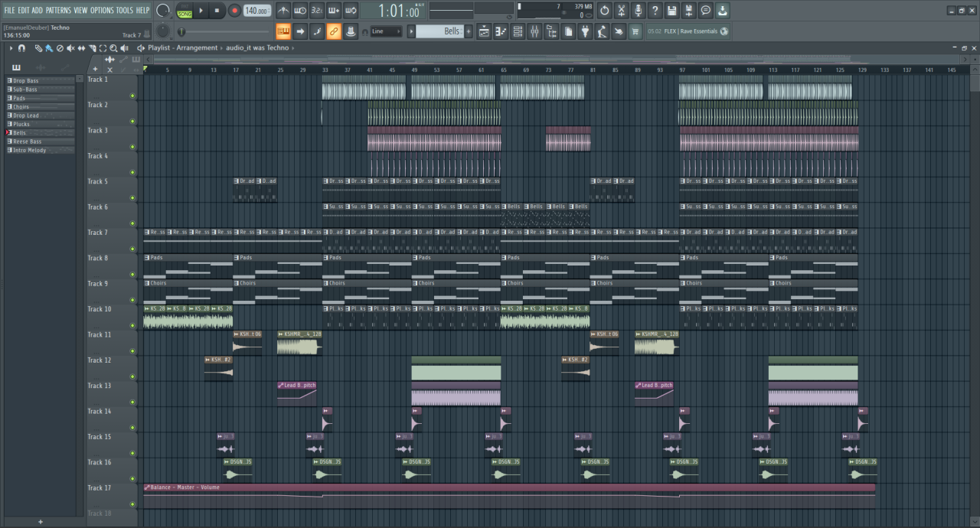Screen dimensions: 980x528
Task: Open the help question mark icon
Action: [x=655, y=11]
